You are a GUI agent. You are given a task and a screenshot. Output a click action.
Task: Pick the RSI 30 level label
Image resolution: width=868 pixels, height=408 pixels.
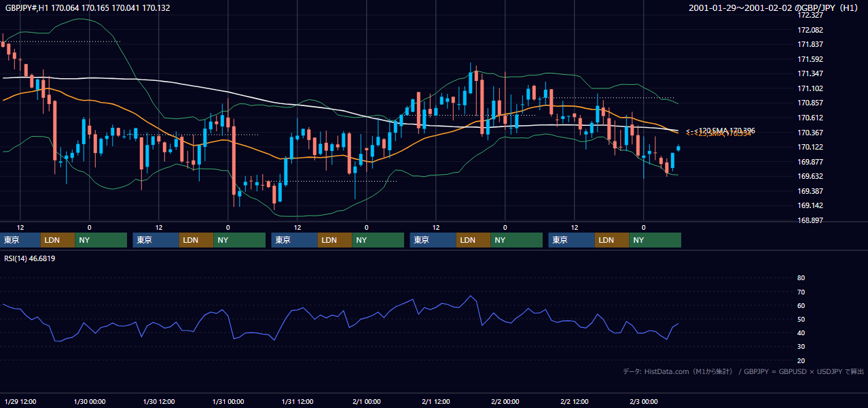[801, 347]
